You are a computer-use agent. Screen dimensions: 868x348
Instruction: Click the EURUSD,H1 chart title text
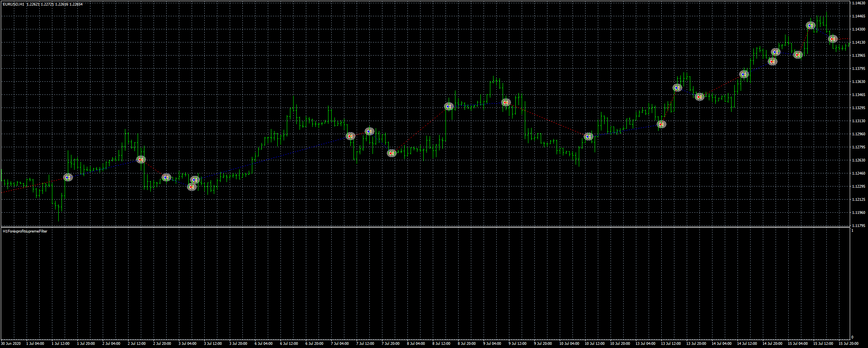click(x=13, y=4)
